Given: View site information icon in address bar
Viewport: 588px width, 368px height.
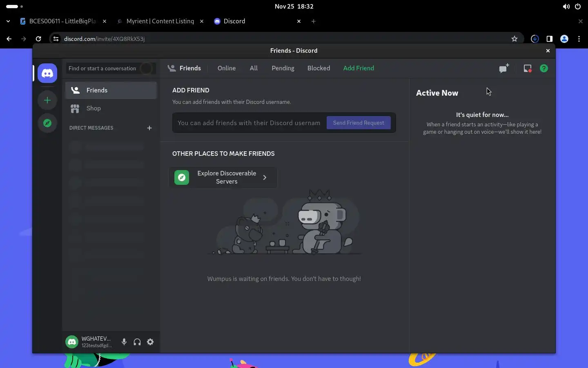Looking at the screenshot, I should [x=56, y=39].
